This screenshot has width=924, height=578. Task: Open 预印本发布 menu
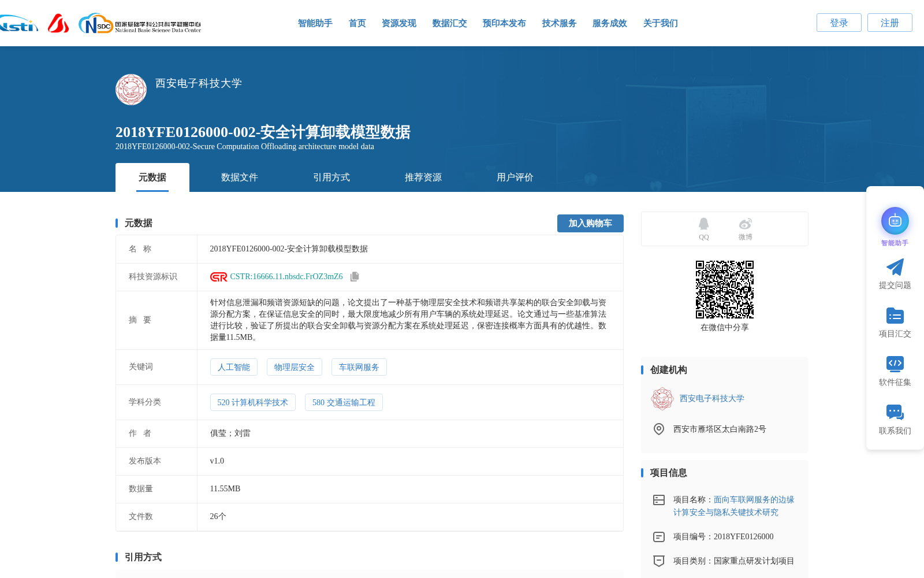[x=504, y=23]
